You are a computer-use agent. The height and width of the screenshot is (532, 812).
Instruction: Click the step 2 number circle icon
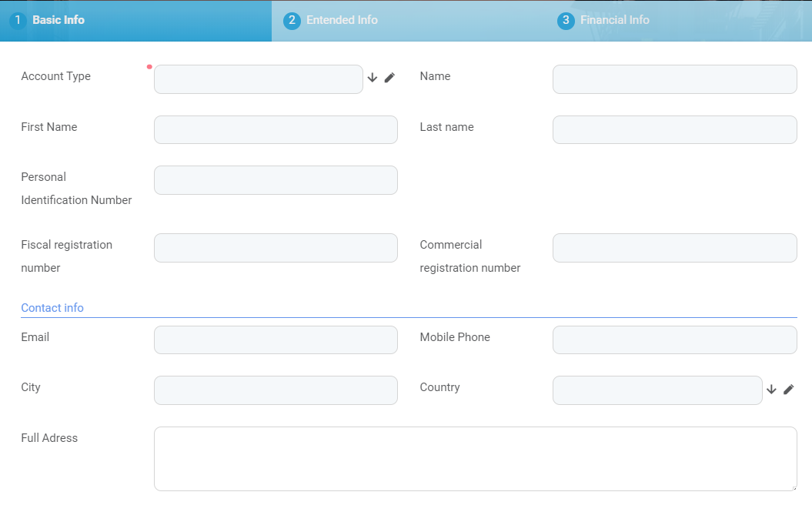(292, 21)
